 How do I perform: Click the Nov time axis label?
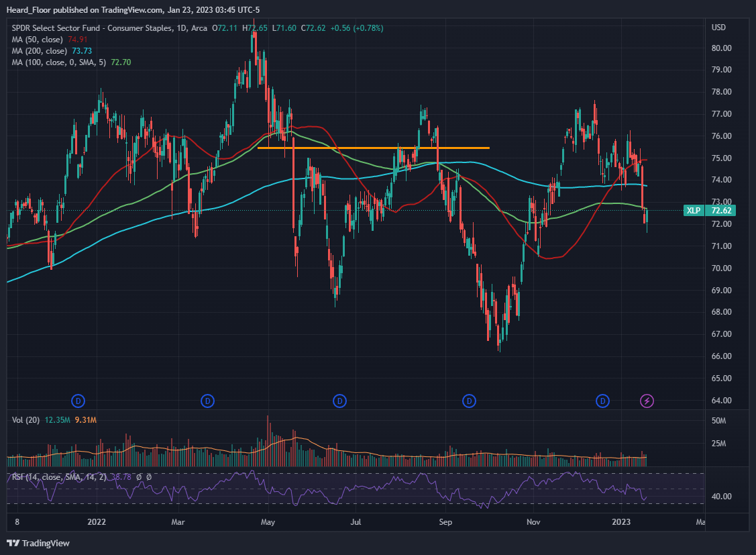click(x=533, y=521)
